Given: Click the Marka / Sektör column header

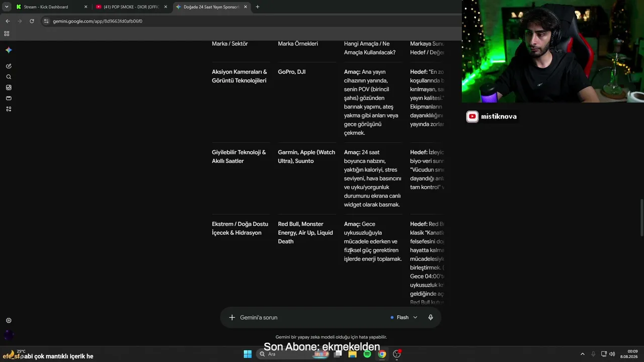Looking at the screenshot, I should coord(230,44).
